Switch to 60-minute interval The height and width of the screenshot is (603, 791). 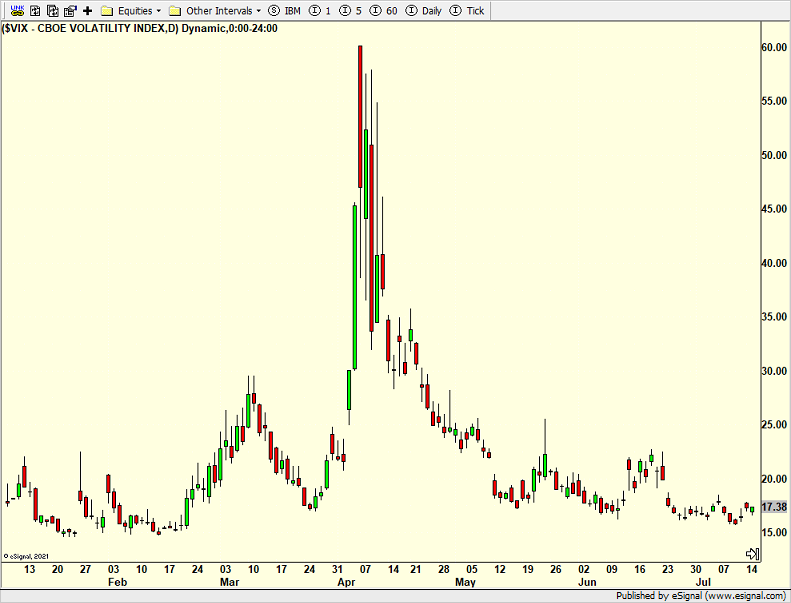point(383,11)
